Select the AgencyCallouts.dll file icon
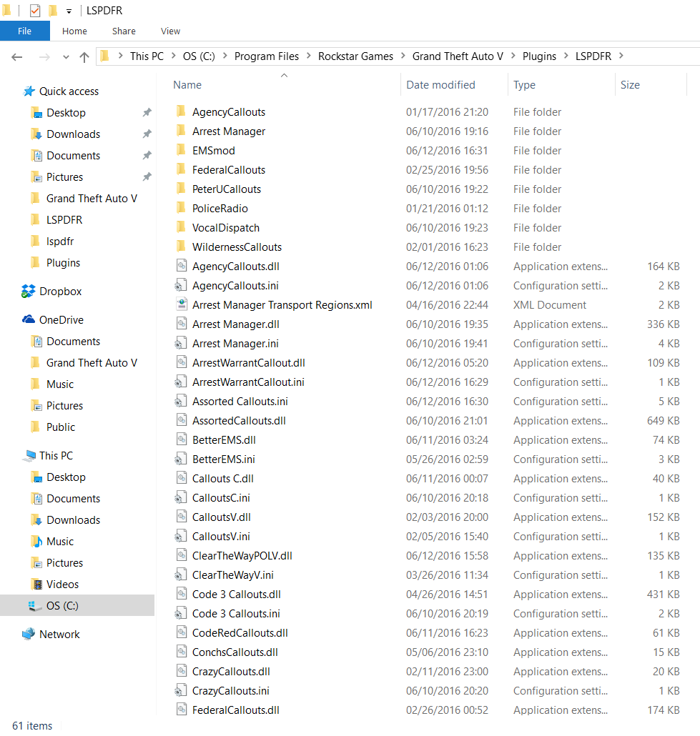Image resolution: width=700 pixels, height=736 pixels. pos(182,266)
